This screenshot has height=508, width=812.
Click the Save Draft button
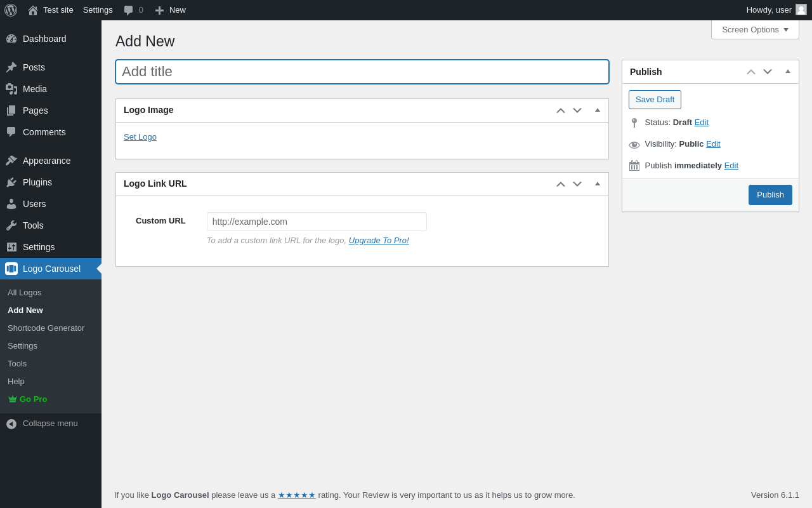655,100
